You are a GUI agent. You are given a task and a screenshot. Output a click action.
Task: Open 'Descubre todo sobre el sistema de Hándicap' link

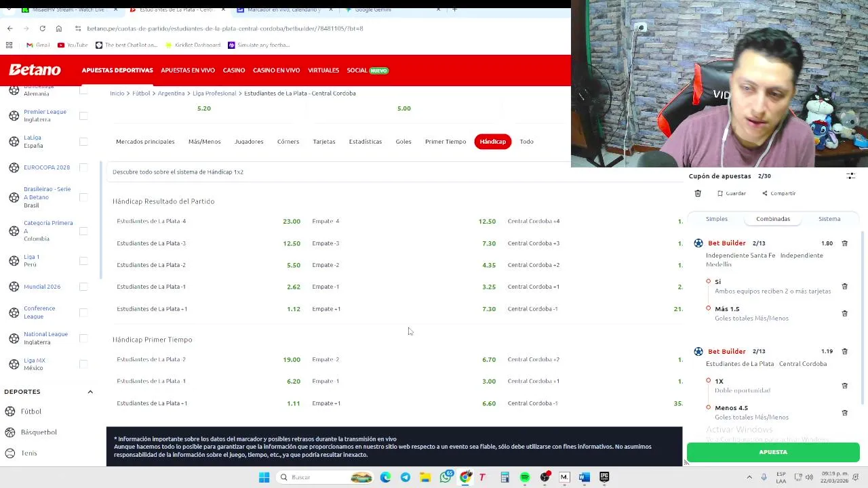(x=178, y=172)
